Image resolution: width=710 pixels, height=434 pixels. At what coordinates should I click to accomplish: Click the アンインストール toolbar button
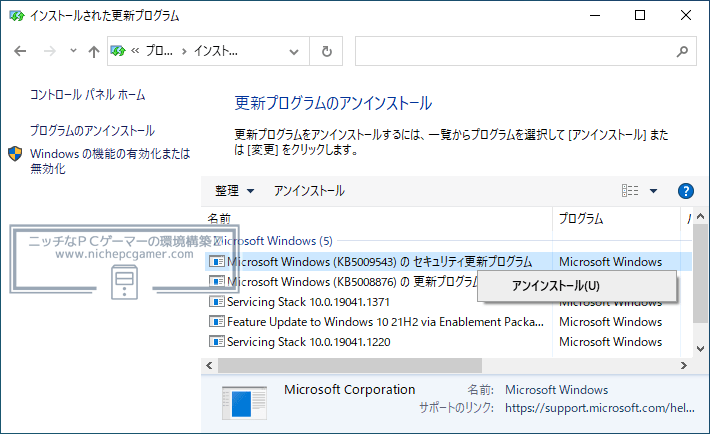tap(309, 191)
